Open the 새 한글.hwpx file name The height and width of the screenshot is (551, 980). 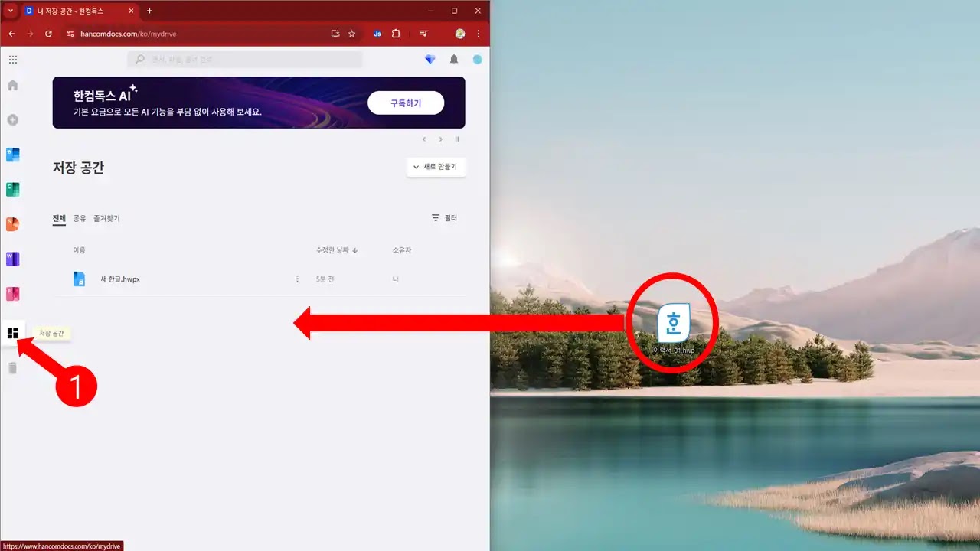tap(120, 279)
